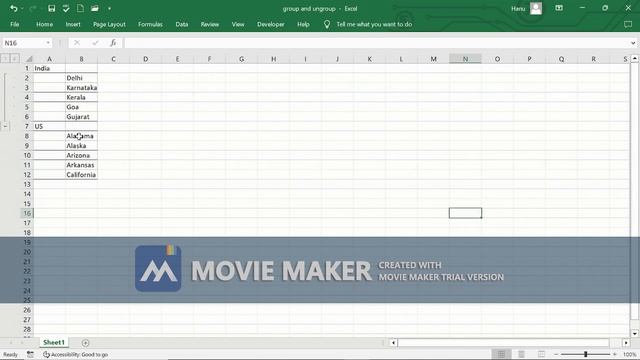Click the spelling check icon in quick access toolbar

[66, 8]
